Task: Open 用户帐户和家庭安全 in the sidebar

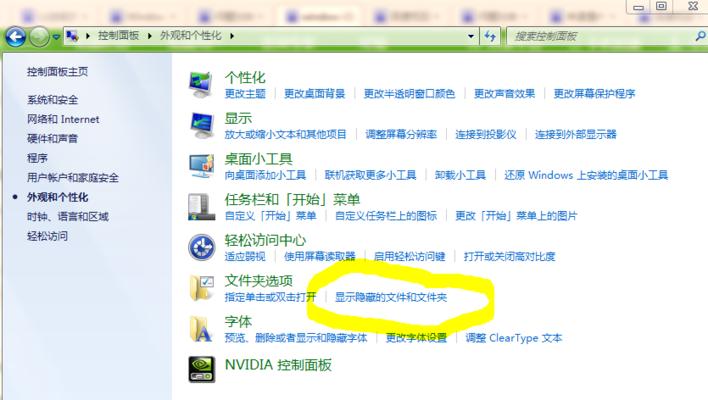Action: pos(73,177)
